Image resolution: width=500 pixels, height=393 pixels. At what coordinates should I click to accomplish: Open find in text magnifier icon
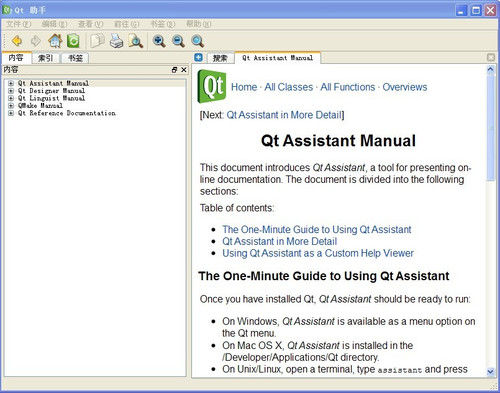[136, 41]
